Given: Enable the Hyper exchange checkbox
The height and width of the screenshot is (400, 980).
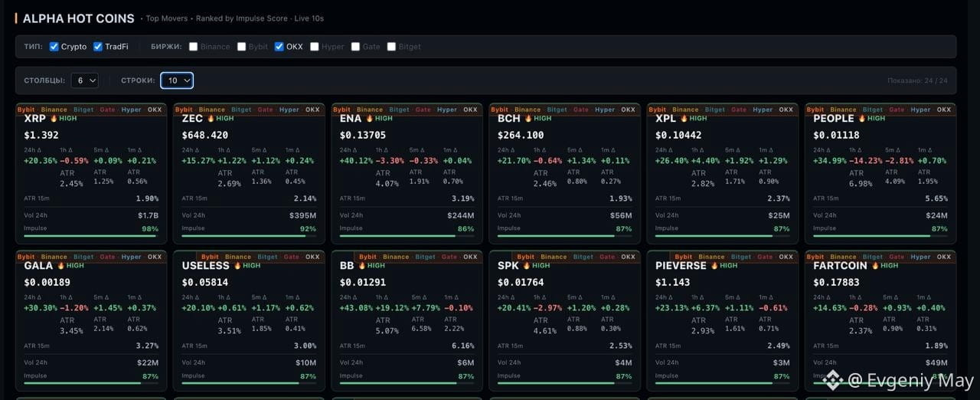Looking at the screenshot, I should coord(315,47).
